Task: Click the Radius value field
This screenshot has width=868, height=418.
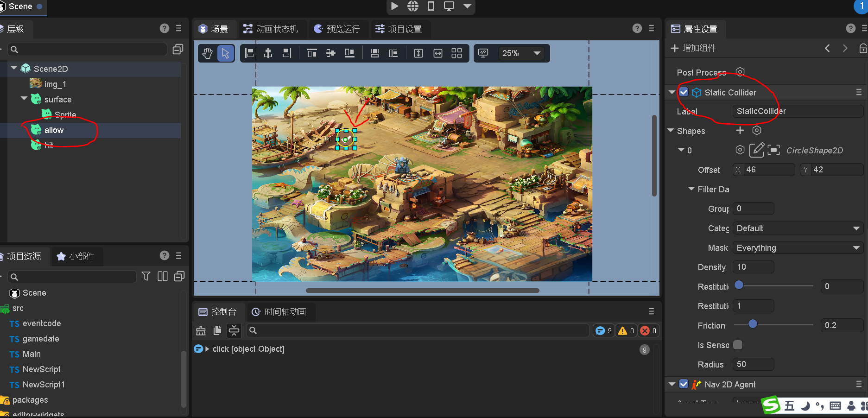Action: click(754, 364)
